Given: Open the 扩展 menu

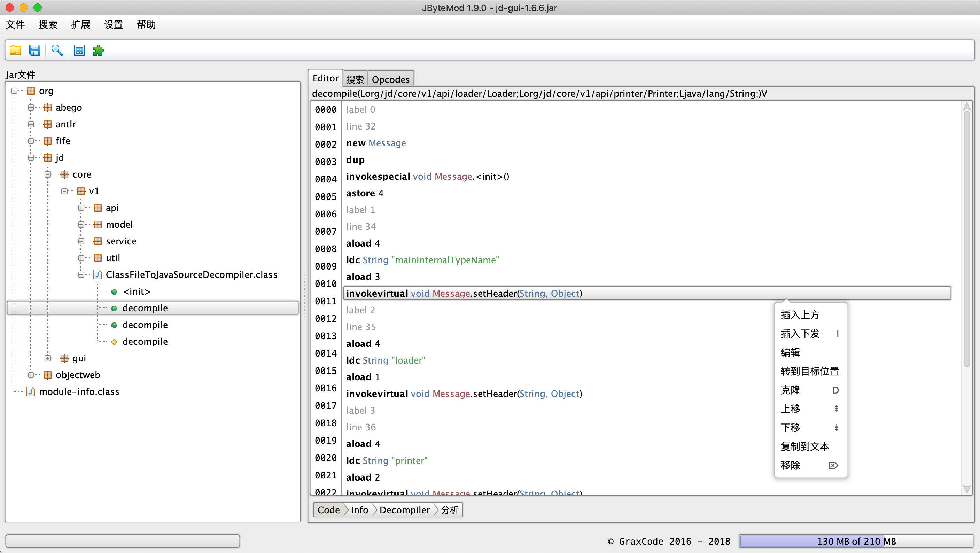Looking at the screenshot, I should 81,25.
